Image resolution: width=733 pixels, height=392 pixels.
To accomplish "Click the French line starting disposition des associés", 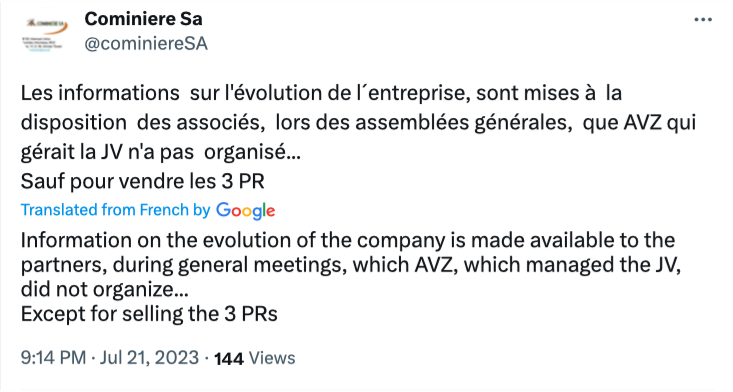I will 359,122.
